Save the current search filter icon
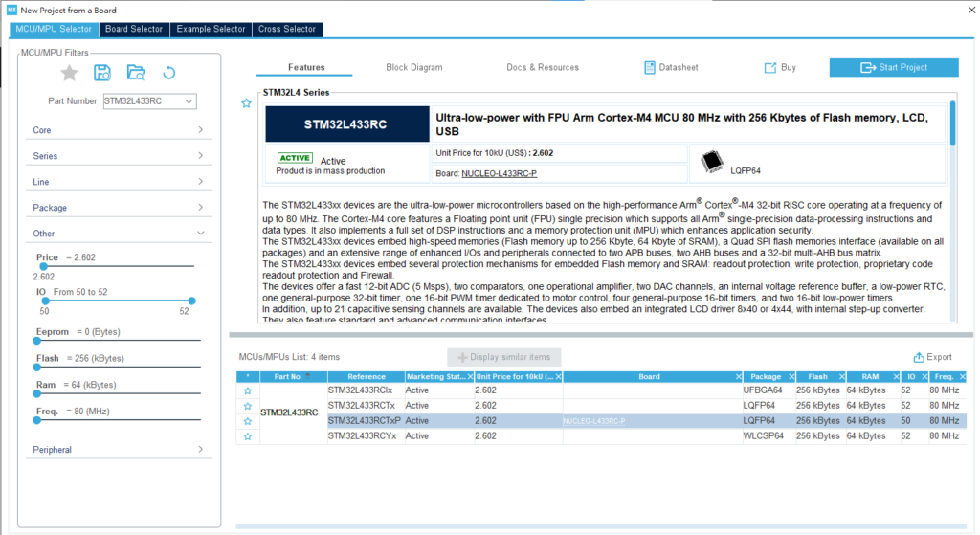Image resolution: width=980 pixels, height=535 pixels. coord(101,73)
